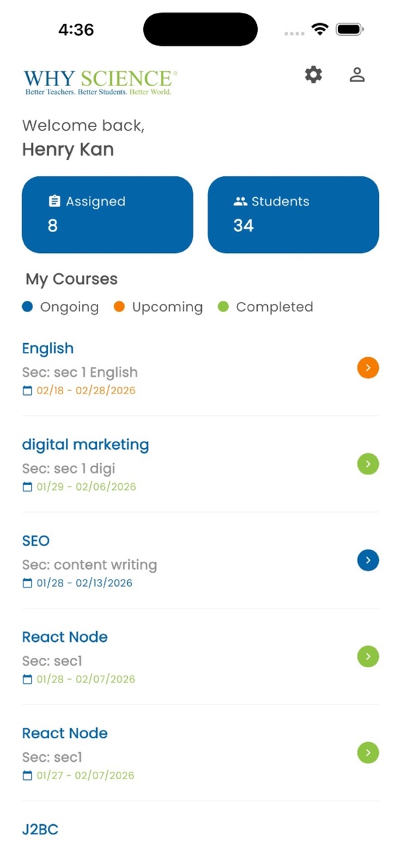Tap the calendar icon under English course

(28, 390)
